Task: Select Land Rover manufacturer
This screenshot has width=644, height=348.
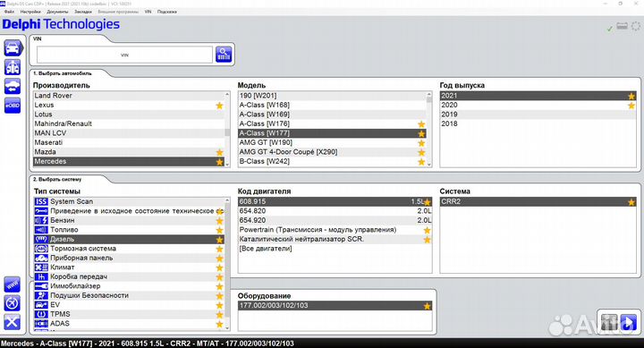Action: [x=129, y=96]
